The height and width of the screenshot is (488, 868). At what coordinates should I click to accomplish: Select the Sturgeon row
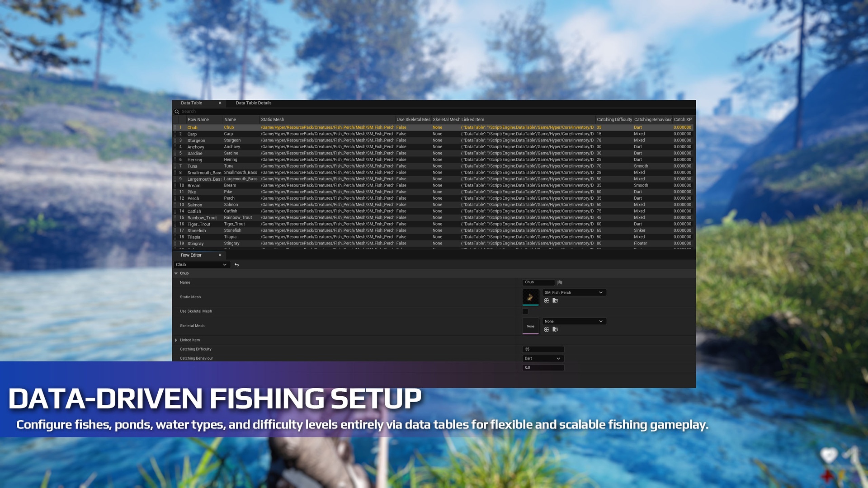[434, 141]
